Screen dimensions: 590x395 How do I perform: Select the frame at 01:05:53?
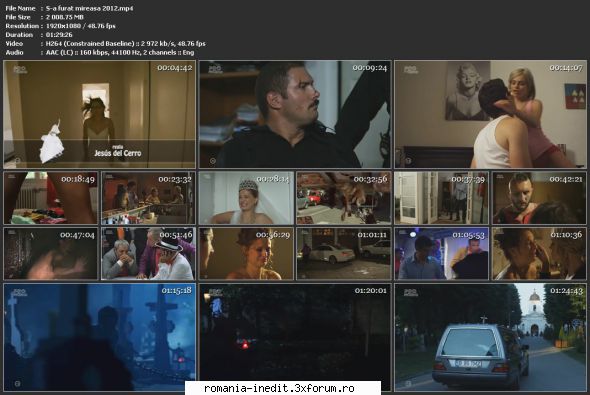tap(441, 254)
